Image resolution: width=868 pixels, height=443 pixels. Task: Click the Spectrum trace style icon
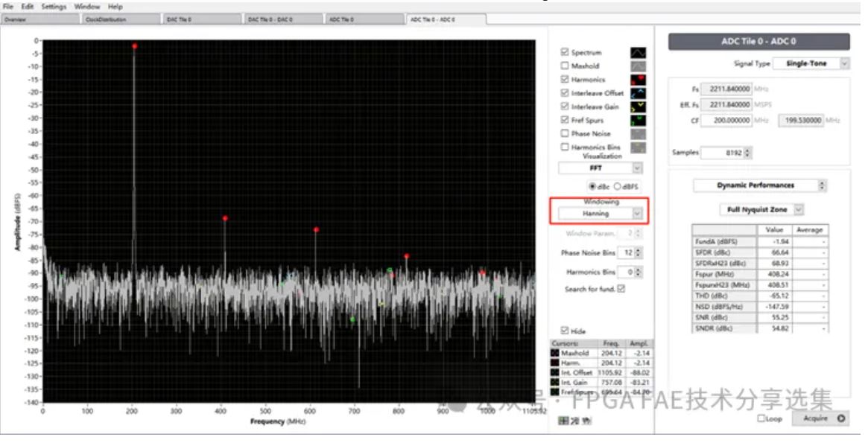coord(638,53)
